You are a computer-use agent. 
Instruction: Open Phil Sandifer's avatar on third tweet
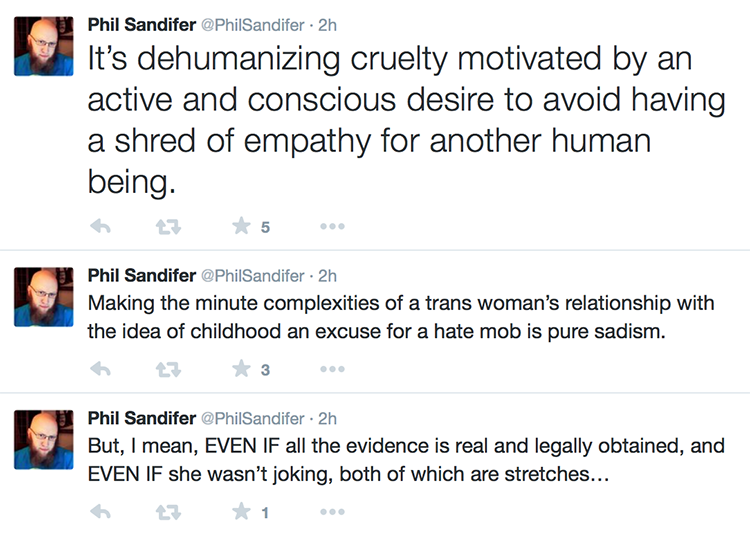coord(44,439)
